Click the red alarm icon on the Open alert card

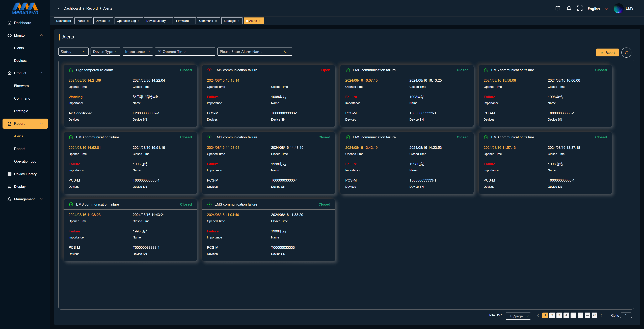click(x=209, y=70)
